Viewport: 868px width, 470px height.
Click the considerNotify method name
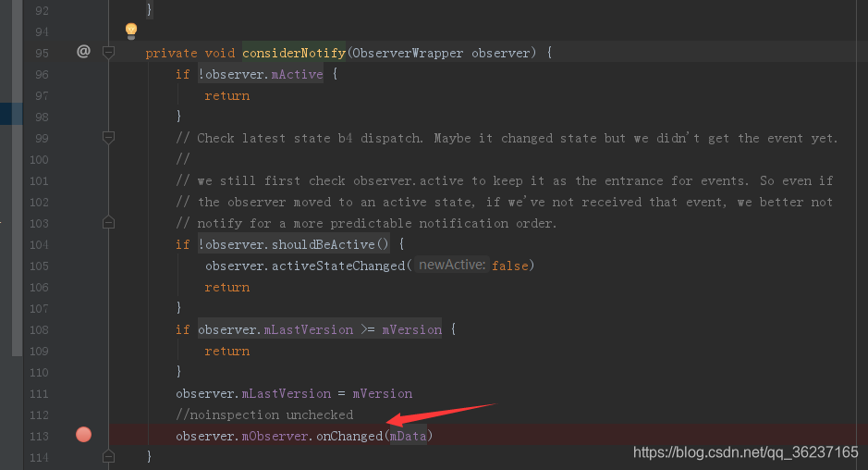tap(294, 54)
